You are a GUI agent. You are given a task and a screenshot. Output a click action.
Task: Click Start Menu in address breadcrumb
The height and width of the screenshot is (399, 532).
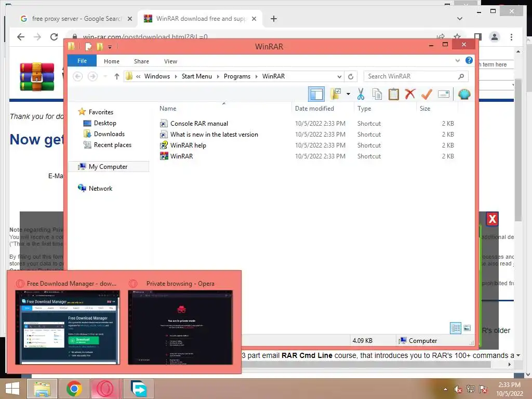197,76
